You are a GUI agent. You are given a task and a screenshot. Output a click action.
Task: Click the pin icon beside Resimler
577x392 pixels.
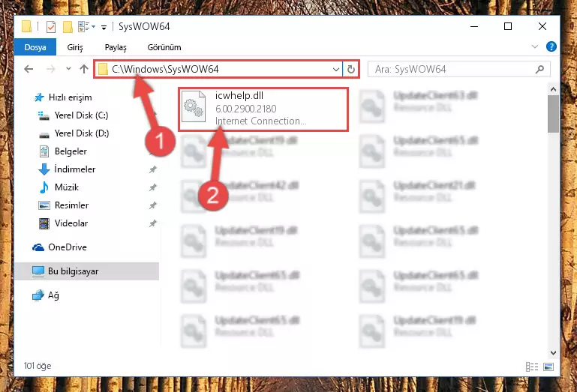153,205
